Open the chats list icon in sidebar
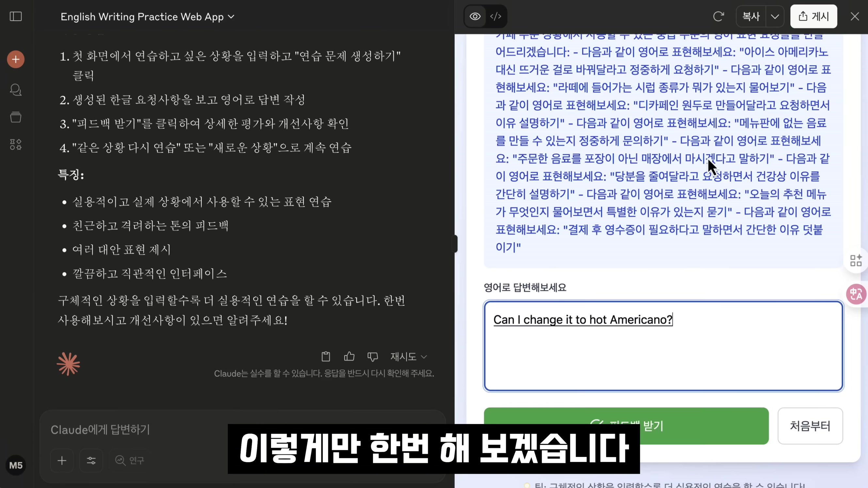 point(16,89)
